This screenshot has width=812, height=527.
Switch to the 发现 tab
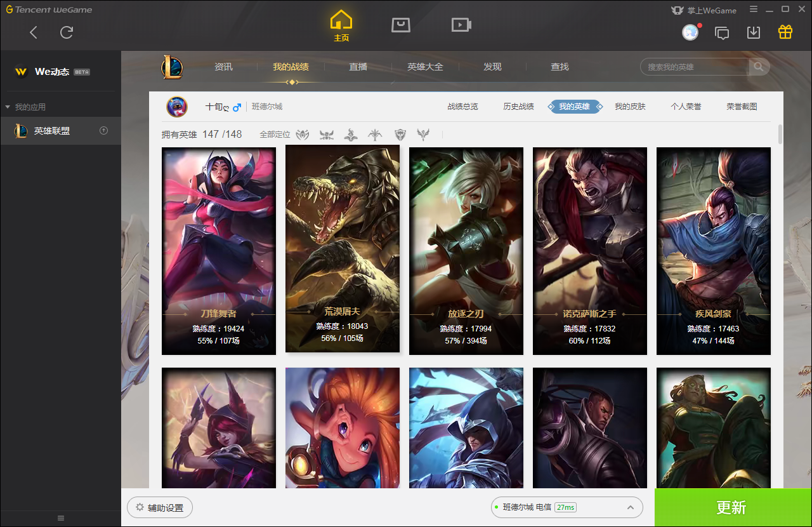[492, 67]
